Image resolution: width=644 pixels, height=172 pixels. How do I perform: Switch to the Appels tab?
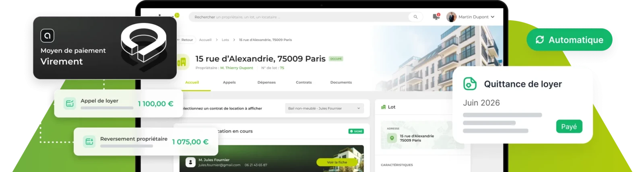229,82
